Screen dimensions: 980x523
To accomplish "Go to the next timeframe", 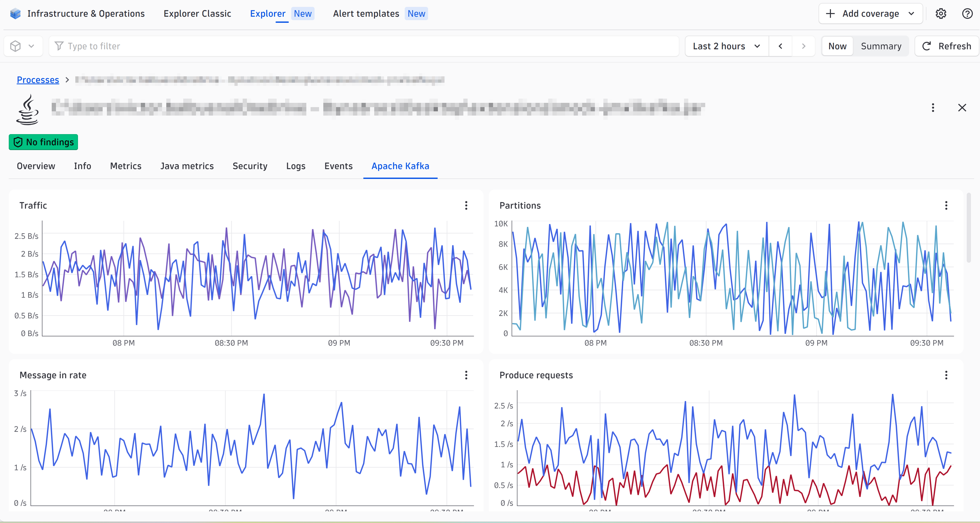I will click(803, 46).
